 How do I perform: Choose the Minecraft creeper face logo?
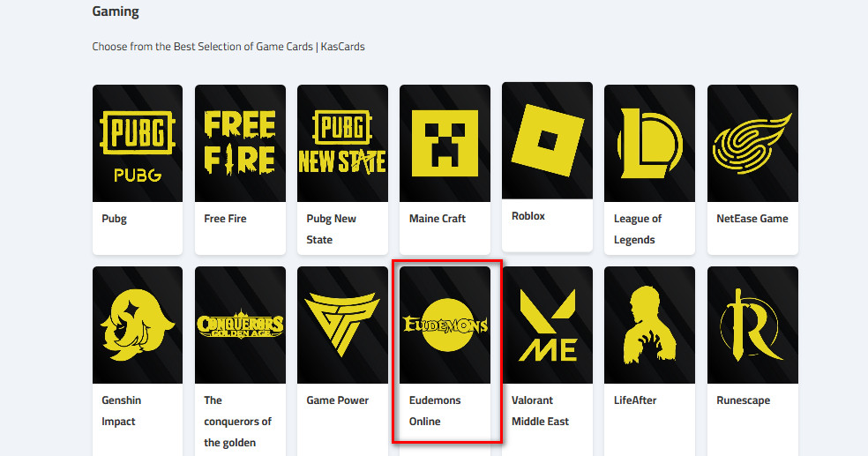tap(445, 144)
